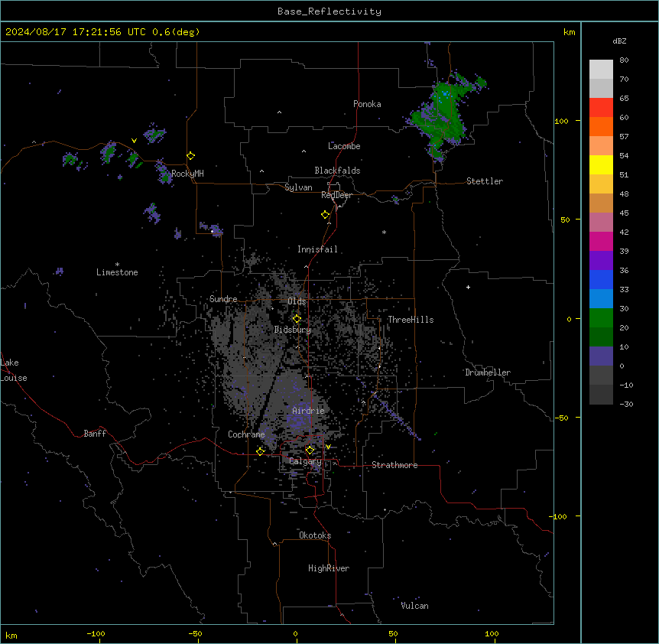Pick the bright yellow legend swatch
Screen dimensions: 659x644
(601, 164)
